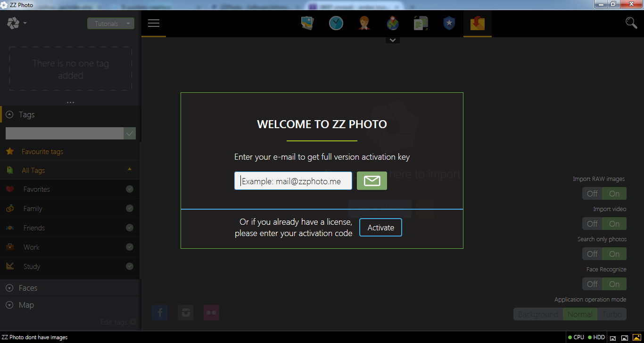Toggle the checkmark on Study tag
Image resolution: width=644 pixels, height=343 pixels.
pos(130,266)
